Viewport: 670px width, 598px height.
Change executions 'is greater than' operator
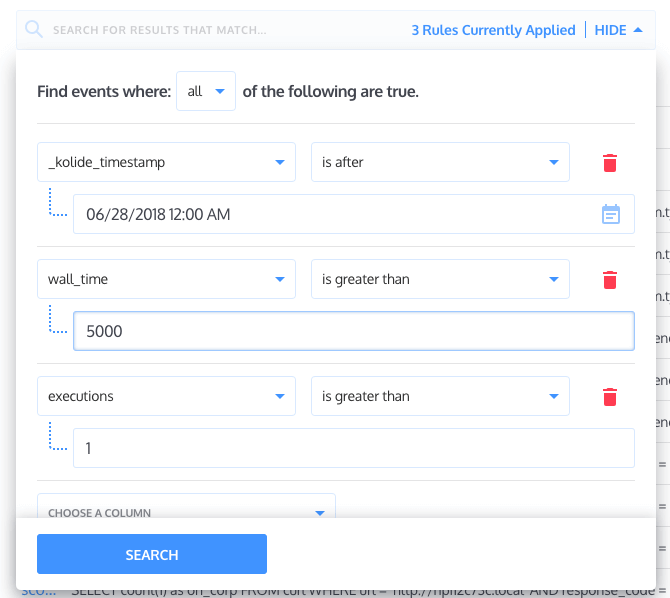coord(440,396)
